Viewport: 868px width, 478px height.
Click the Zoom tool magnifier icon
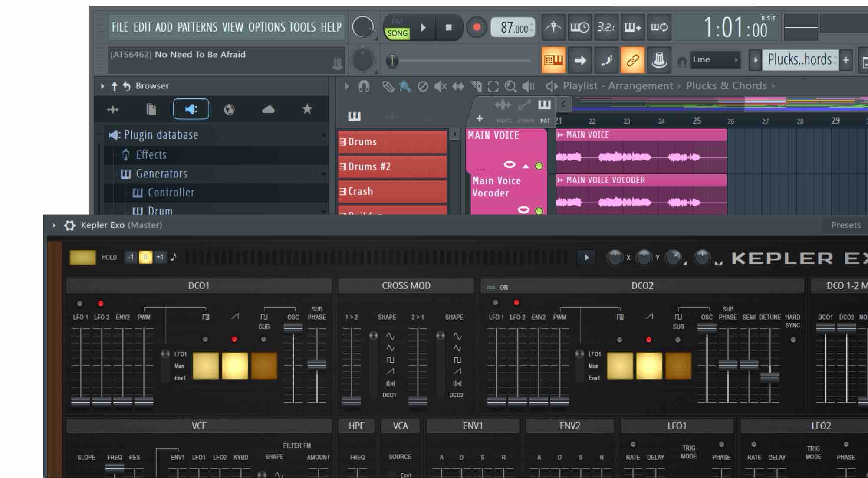(510, 87)
